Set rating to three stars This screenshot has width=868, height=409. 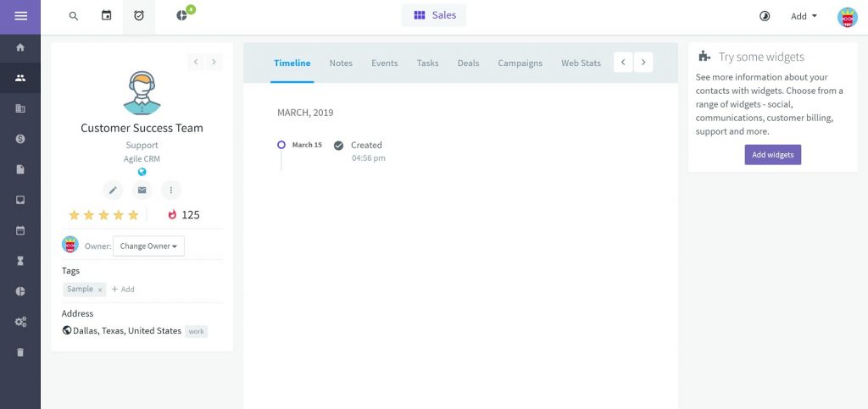(103, 215)
